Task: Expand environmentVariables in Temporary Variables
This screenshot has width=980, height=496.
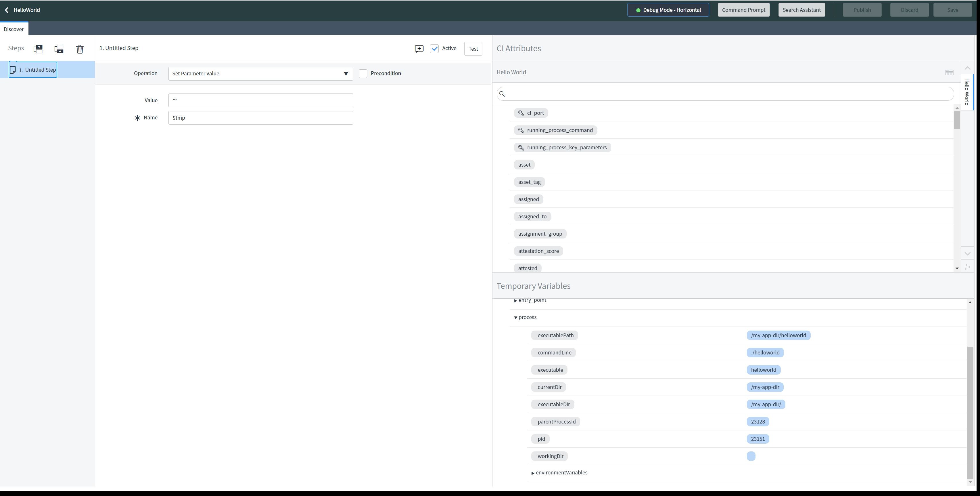Action: [533, 472]
